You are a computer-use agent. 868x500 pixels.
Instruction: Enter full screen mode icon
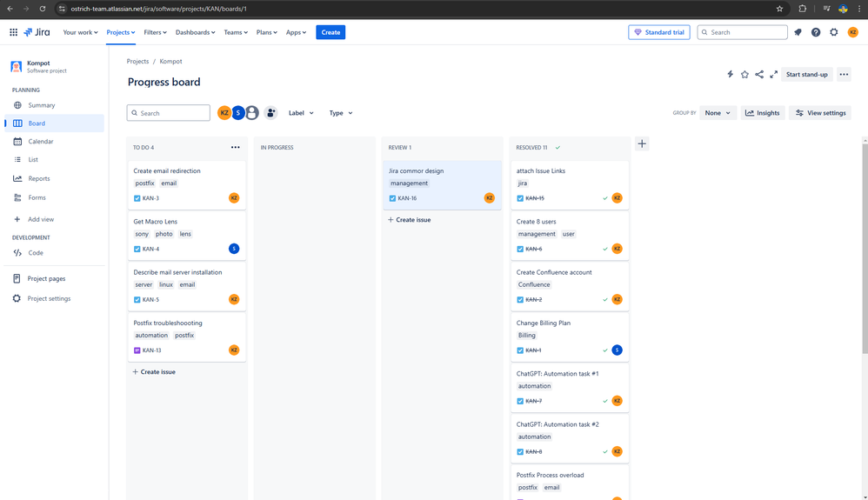[x=773, y=74]
